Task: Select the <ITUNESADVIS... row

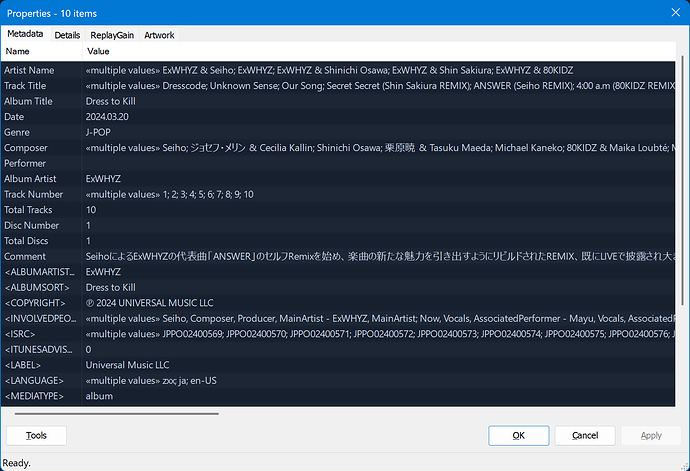Action: (338, 350)
